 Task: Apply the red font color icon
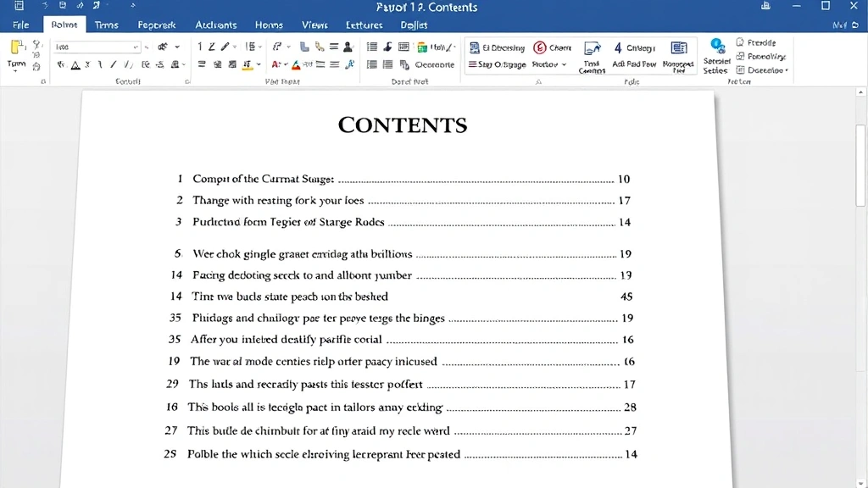tap(276, 63)
